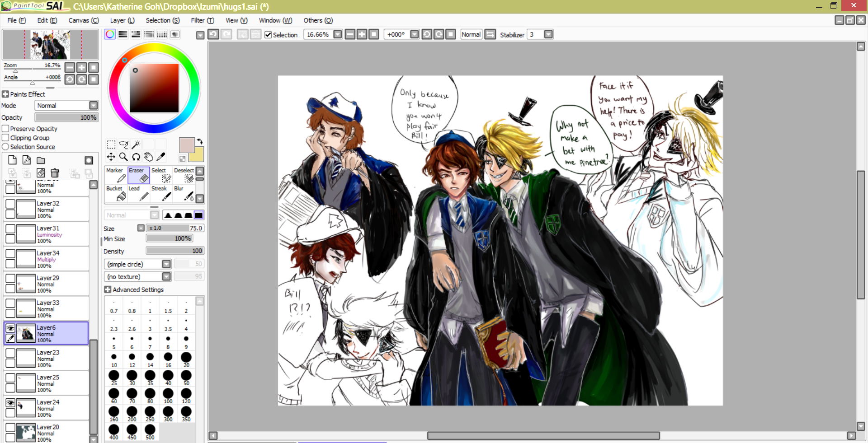Enable Preserve Opacity
Screen dimensions: 868x443
[5, 129]
